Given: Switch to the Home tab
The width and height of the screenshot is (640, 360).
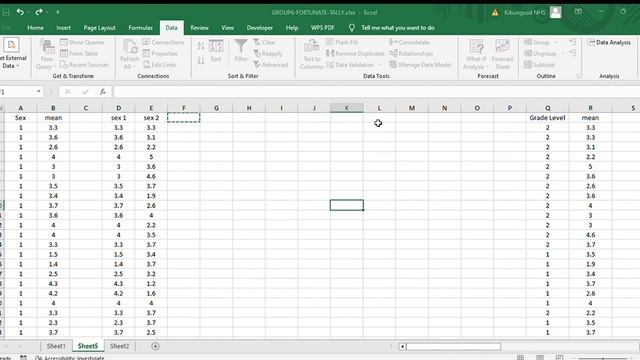Looking at the screenshot, I should coord(36,28).
